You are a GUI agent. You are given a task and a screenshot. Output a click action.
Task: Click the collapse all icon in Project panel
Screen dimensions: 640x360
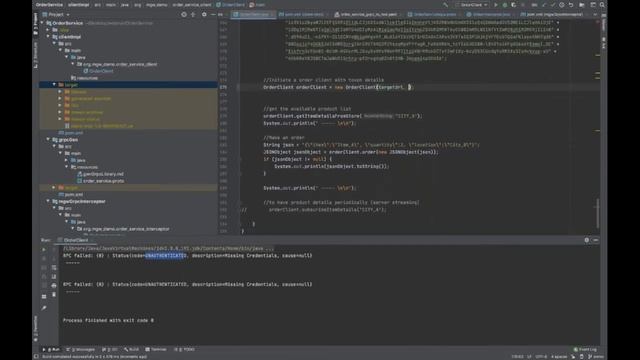pos(193,14)
